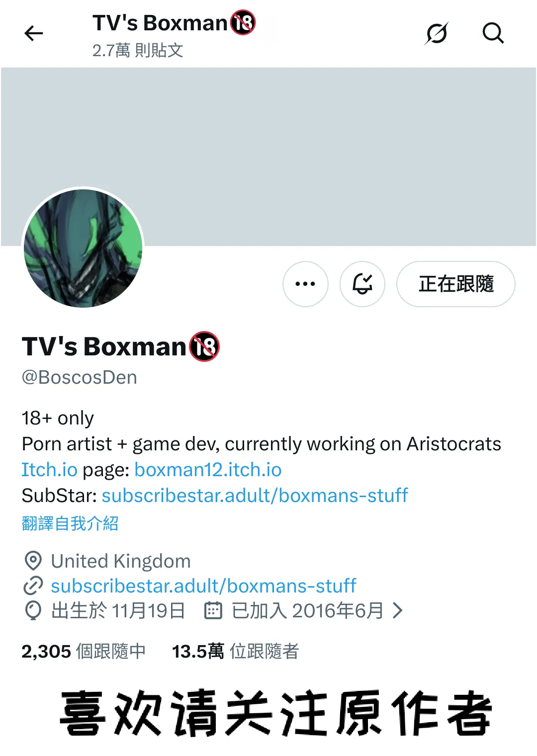
Task: Click 翻譯自我介紹 to translate bio
Action: coord(70,523)
